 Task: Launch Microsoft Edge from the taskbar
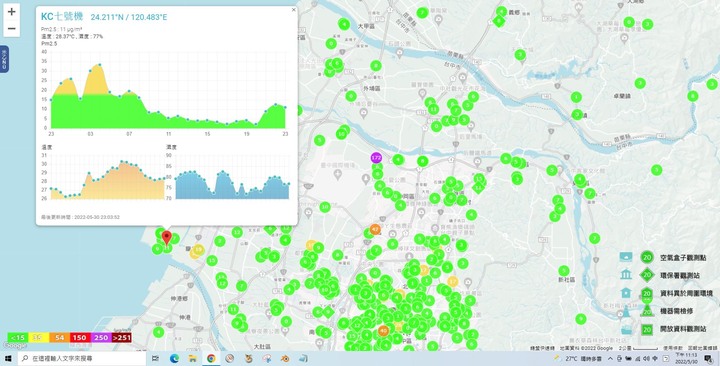pyautogui.click(x=174, y=359)
